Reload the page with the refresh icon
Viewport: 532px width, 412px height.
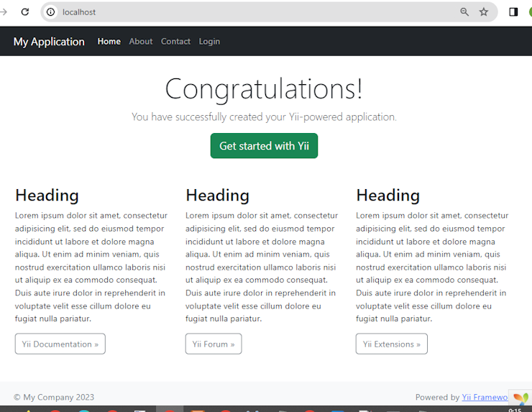pyautogui.click(x=24, y=12)
